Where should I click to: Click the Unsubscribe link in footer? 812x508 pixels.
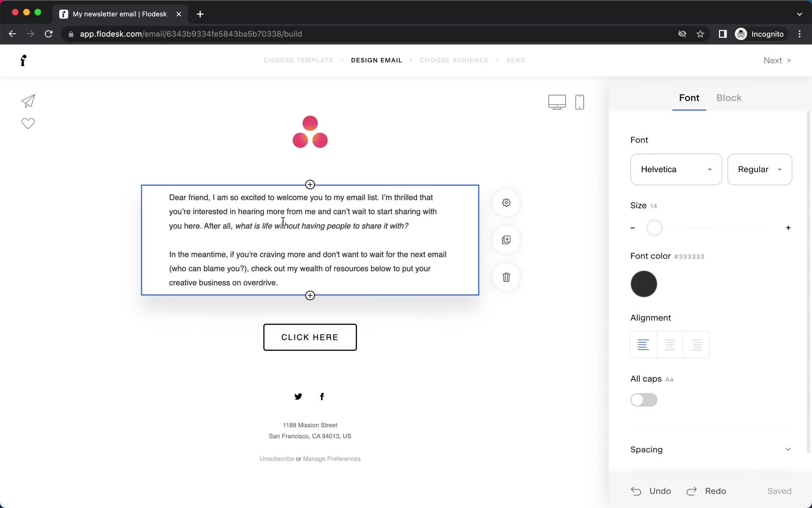coord(276,458)
